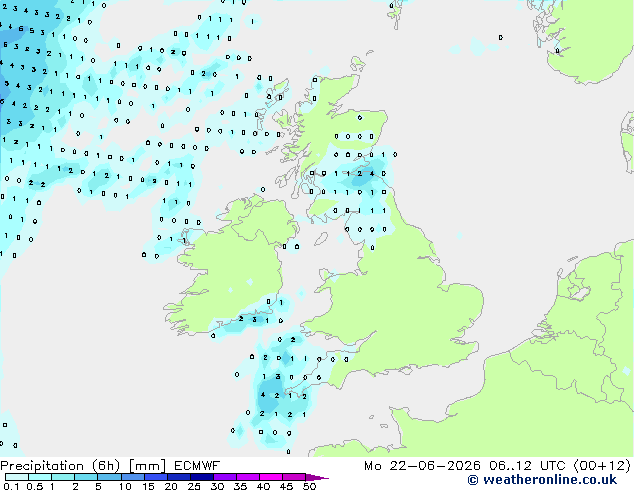Select the 45–50 mm legend swatch
Image resolution: width=634 pixels, height=490 pixels.
pyautogui.click(x=294, y=477)
